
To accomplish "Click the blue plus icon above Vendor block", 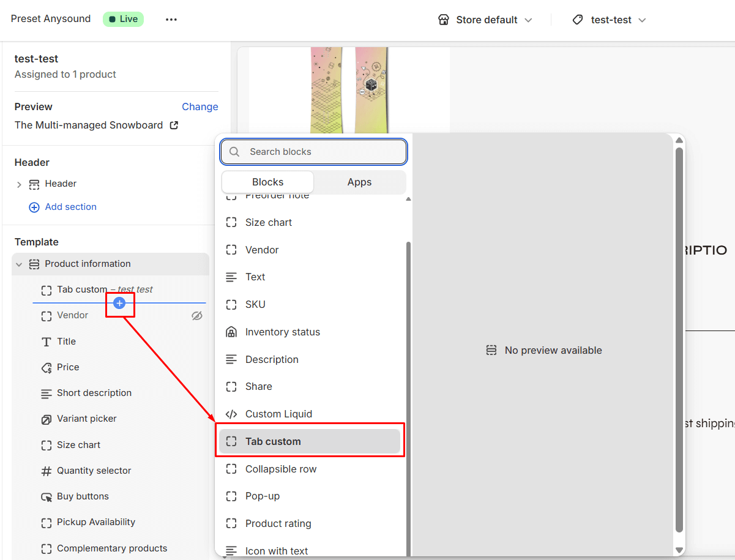I will point(120,304).
